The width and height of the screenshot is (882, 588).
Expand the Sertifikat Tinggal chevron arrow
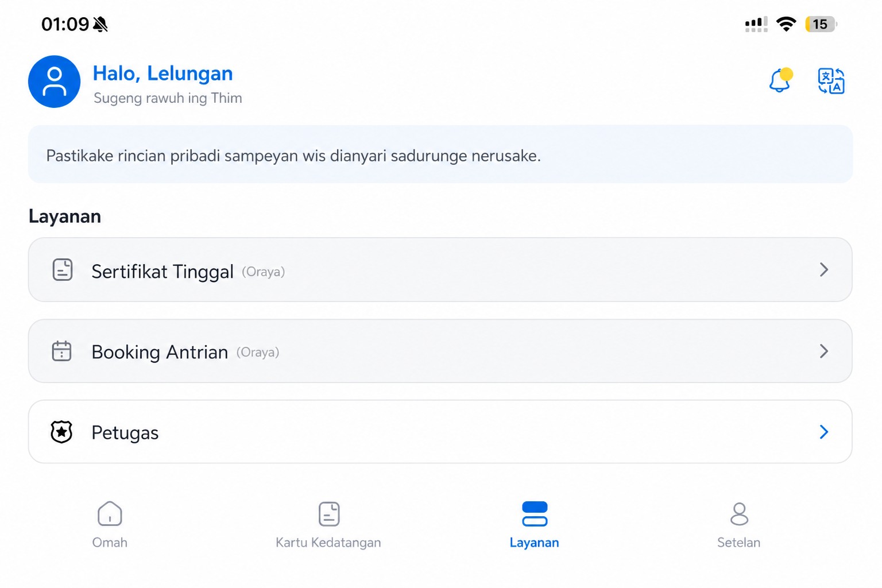tap(824, 269)
